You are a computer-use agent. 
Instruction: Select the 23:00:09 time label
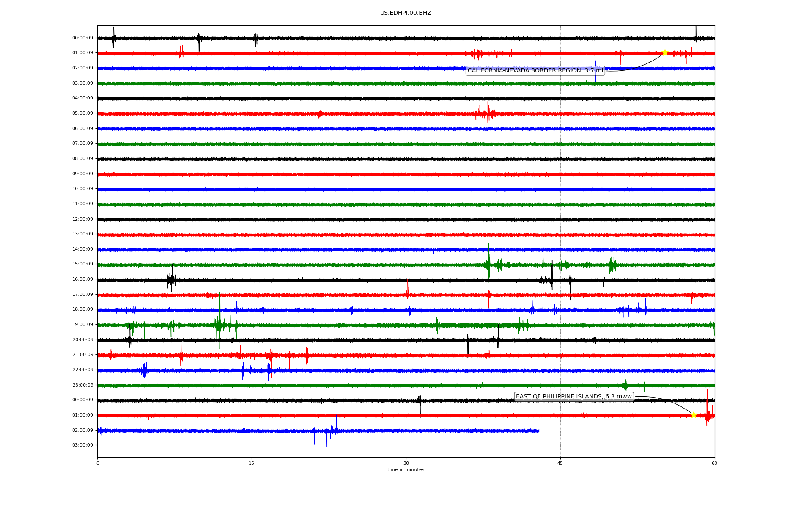82,385
